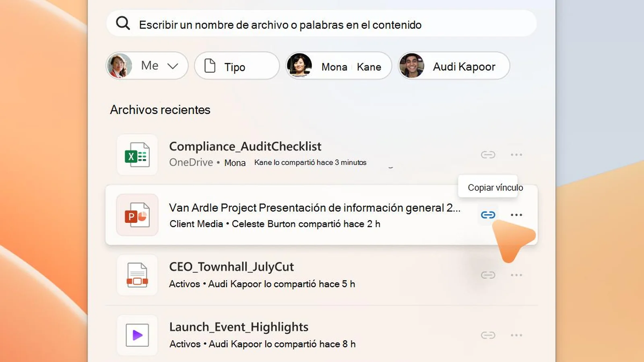
Task: Click Mona Kane's avatar photo
Action: click(299, 66)
